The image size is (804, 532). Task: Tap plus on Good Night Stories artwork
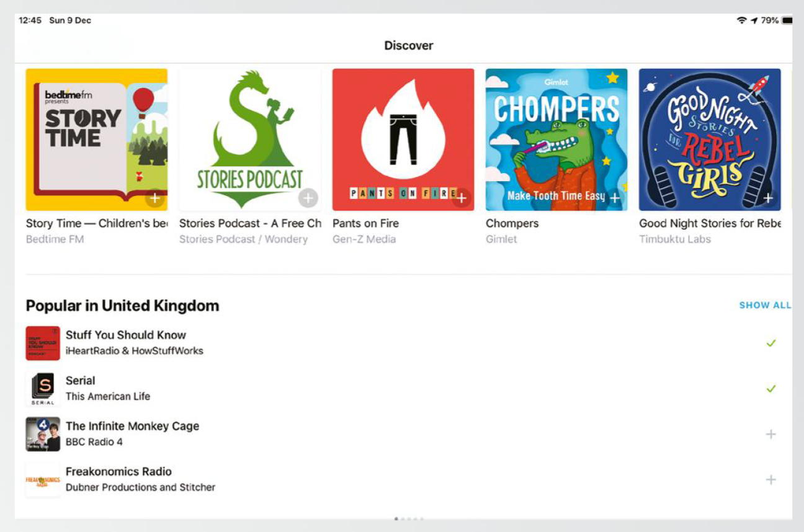767,198
